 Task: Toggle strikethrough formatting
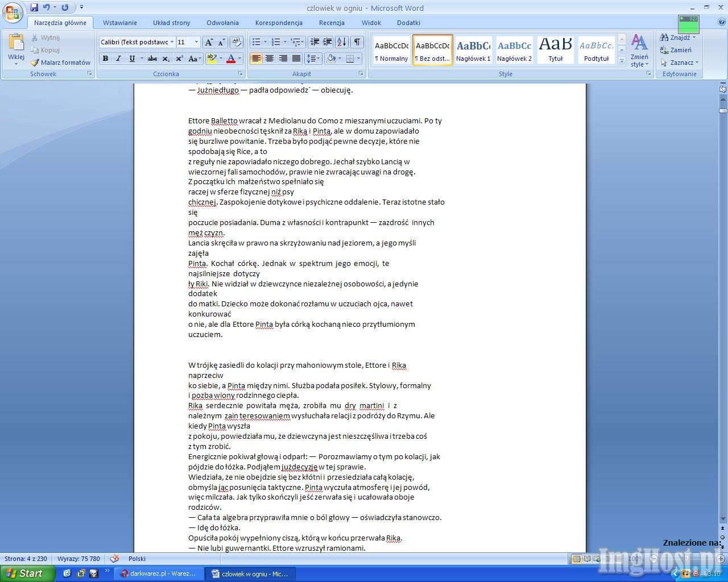[x=152, y=59]
